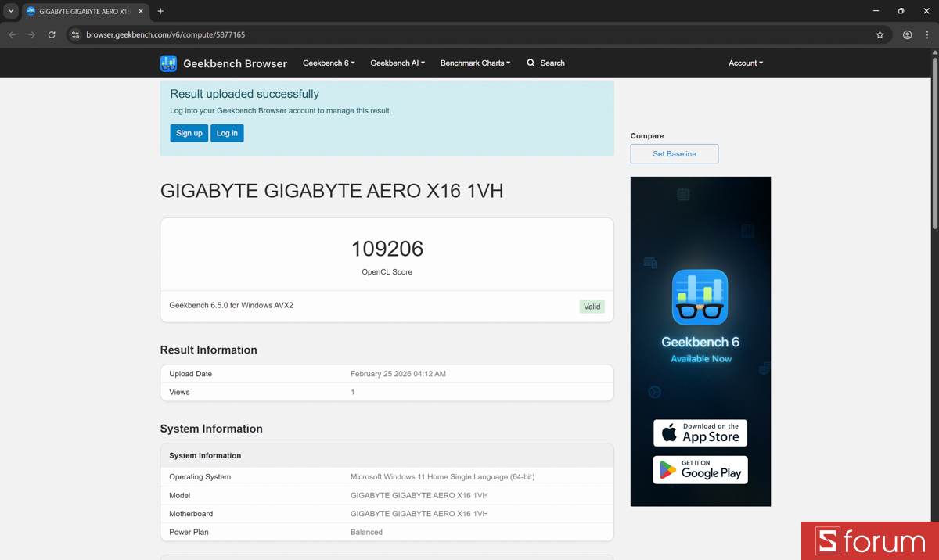939x560 pixels.
Task: Click the Apple App Store download badge
Action: [x=700, y=433]
